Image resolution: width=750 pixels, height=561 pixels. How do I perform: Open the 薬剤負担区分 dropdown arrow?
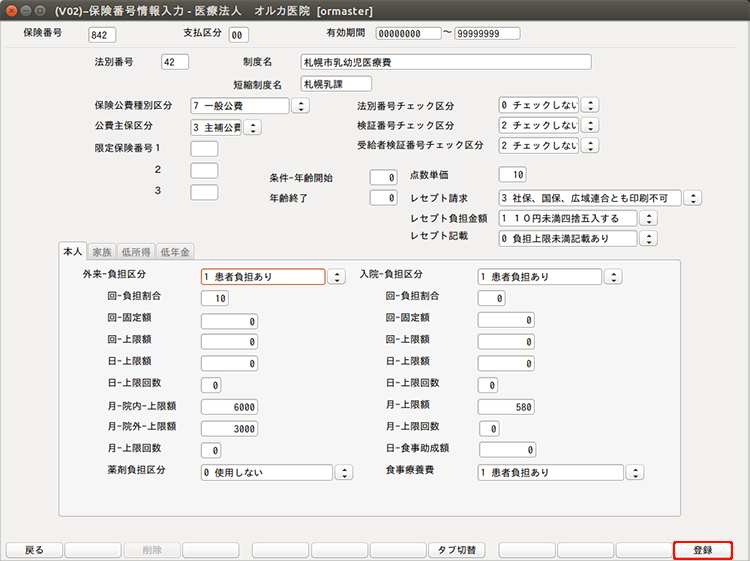pos(344,473)
